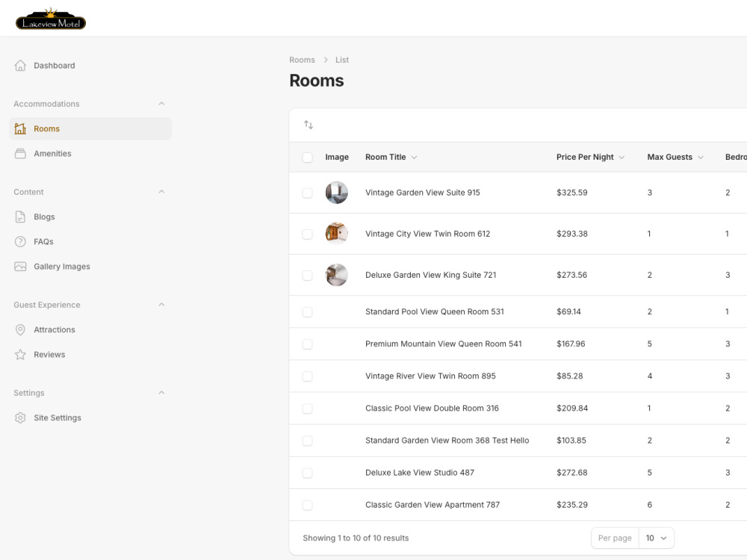Check the Standard Pool View Queen Room 531 row
Screen dimensions: 747x560
[307, 312]
